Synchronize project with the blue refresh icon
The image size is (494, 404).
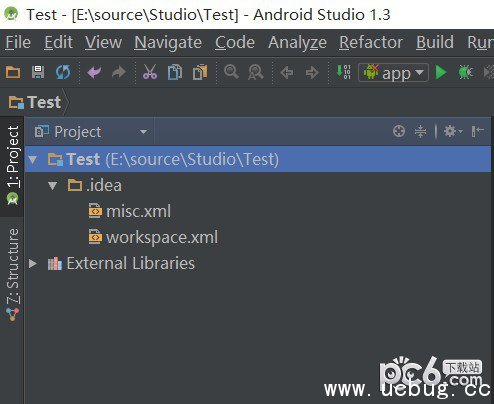63,72
